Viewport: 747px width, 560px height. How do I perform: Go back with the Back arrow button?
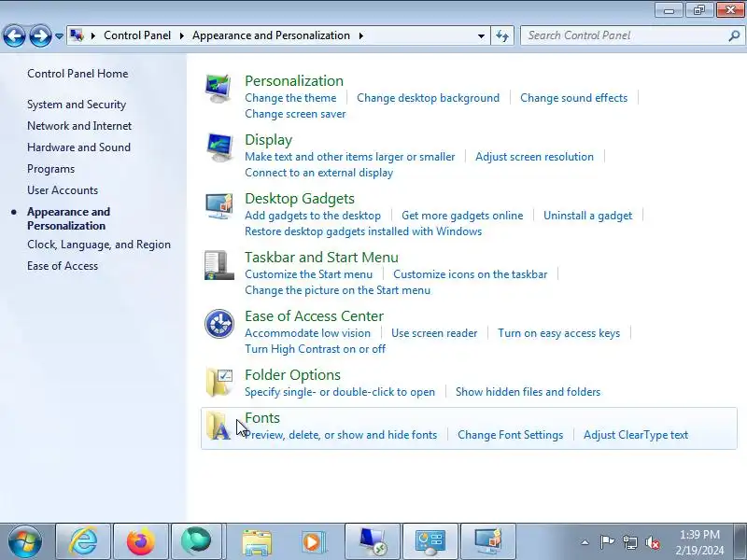coord(14,35)
